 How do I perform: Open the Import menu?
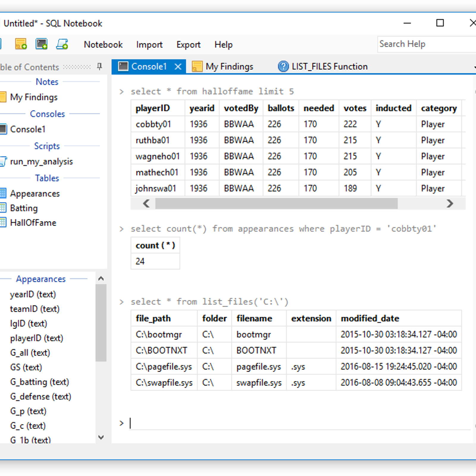pyautogui.click(x=149, y=45)
